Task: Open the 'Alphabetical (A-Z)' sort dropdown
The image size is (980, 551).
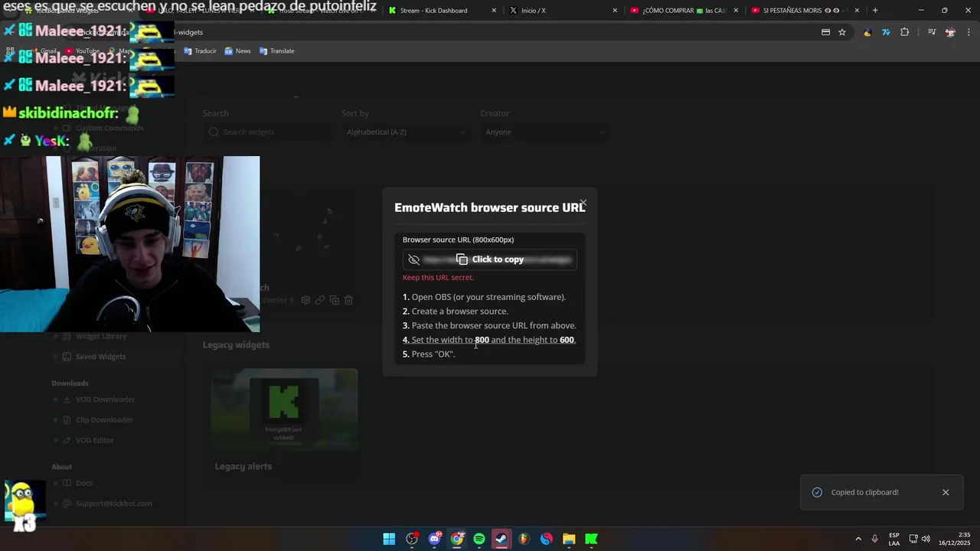Action: (x=406, y=132)
